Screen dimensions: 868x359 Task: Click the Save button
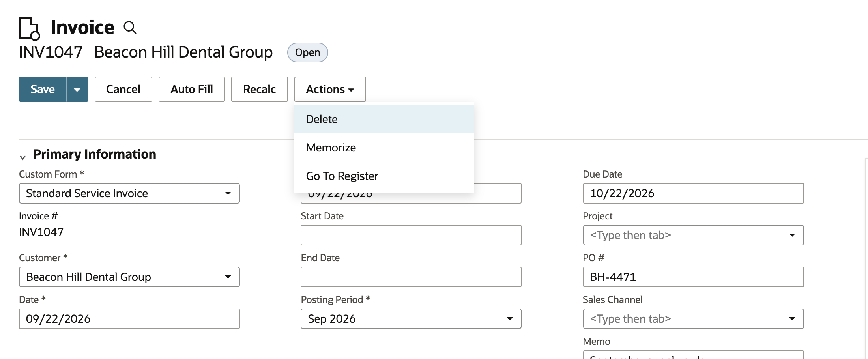[43, 89]
